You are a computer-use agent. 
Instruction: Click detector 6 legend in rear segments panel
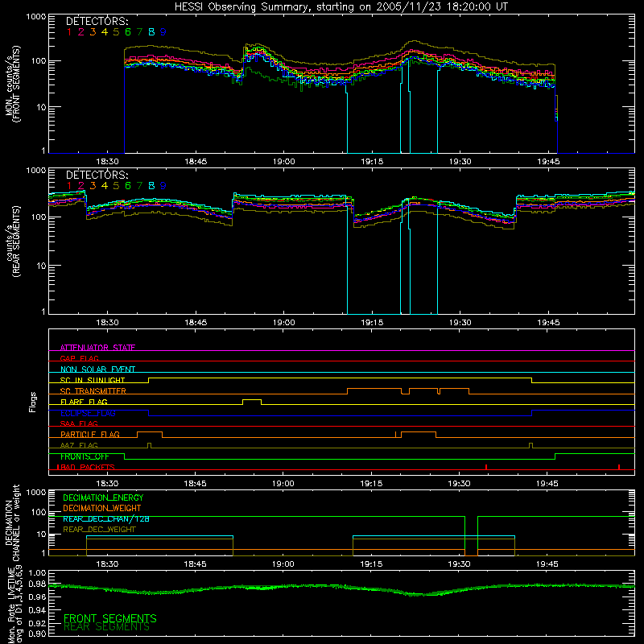click(128, 186)
